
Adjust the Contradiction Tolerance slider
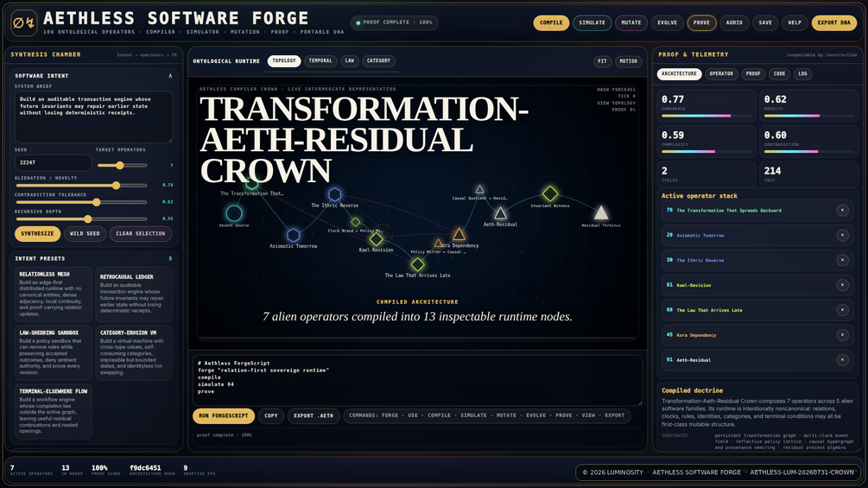click(81, 202)
